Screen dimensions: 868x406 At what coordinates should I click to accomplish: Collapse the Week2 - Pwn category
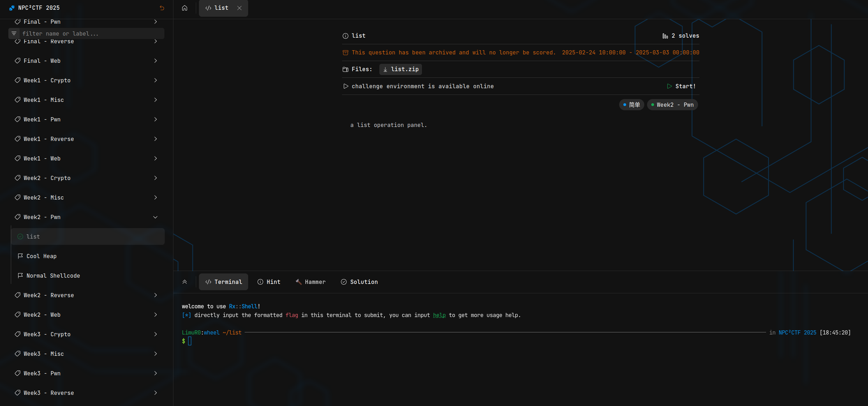pos(155,217)
